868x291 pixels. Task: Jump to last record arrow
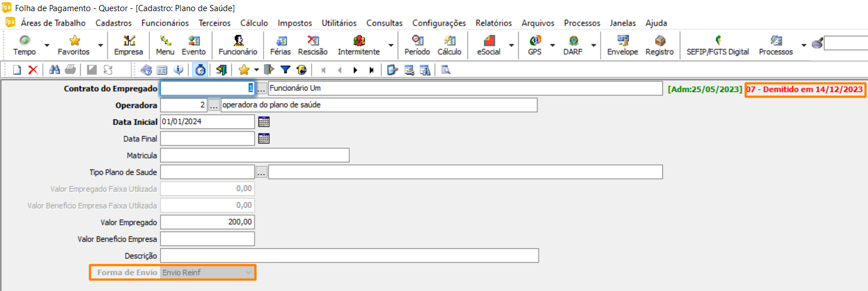tap(372, 70)
